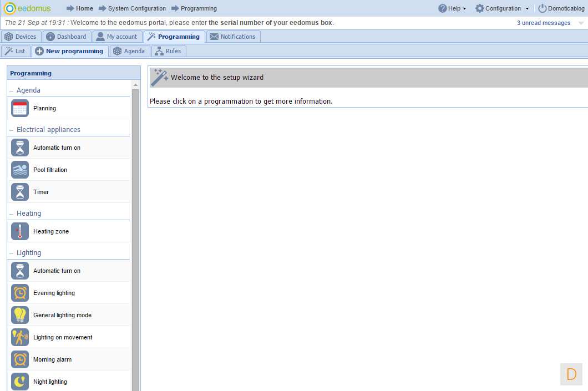The height and width of the screenshot is (391, 588).
Task: Open the Planning calendar icon
Action: click(20, 108)
